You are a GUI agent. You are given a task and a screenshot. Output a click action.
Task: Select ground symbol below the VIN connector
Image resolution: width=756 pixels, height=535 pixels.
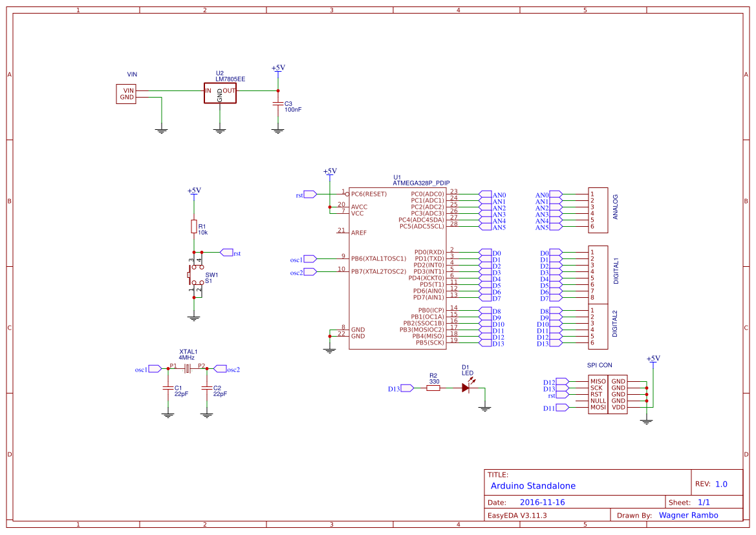(162, 131)
